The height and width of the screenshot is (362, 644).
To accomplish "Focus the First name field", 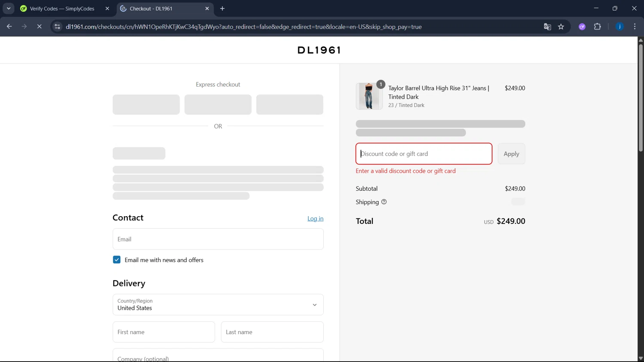I will (164, 332).
